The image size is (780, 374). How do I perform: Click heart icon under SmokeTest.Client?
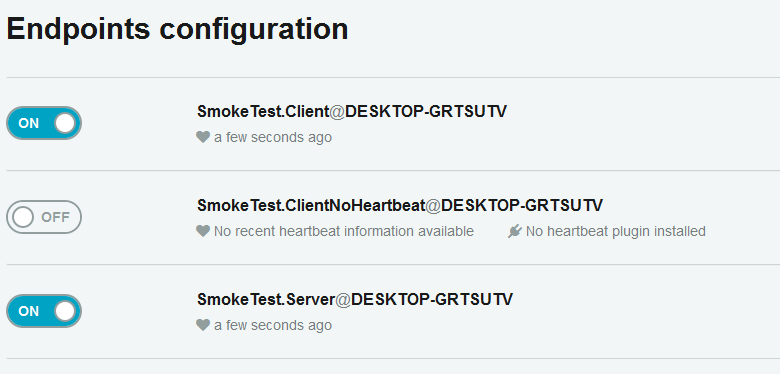coord(203,137)
